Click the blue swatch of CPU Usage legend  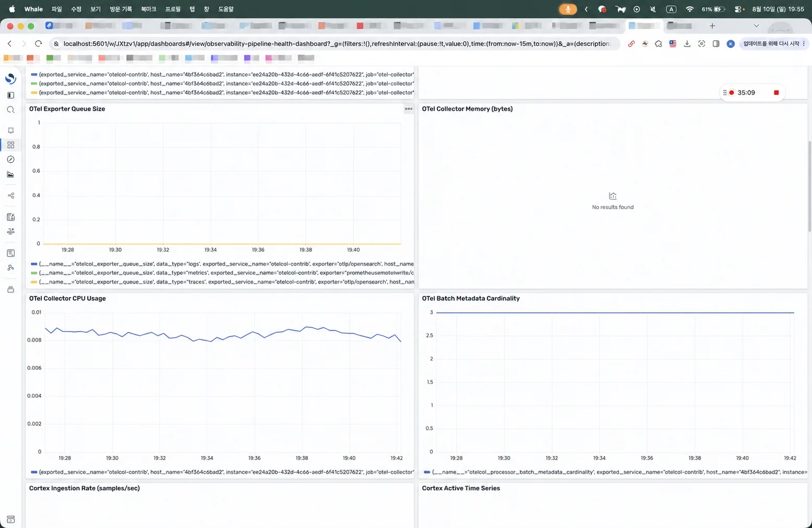pos(34,472)
